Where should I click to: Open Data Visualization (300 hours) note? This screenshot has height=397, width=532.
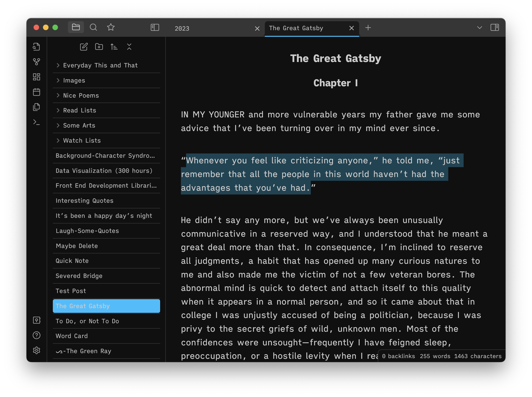pos(106,171)
